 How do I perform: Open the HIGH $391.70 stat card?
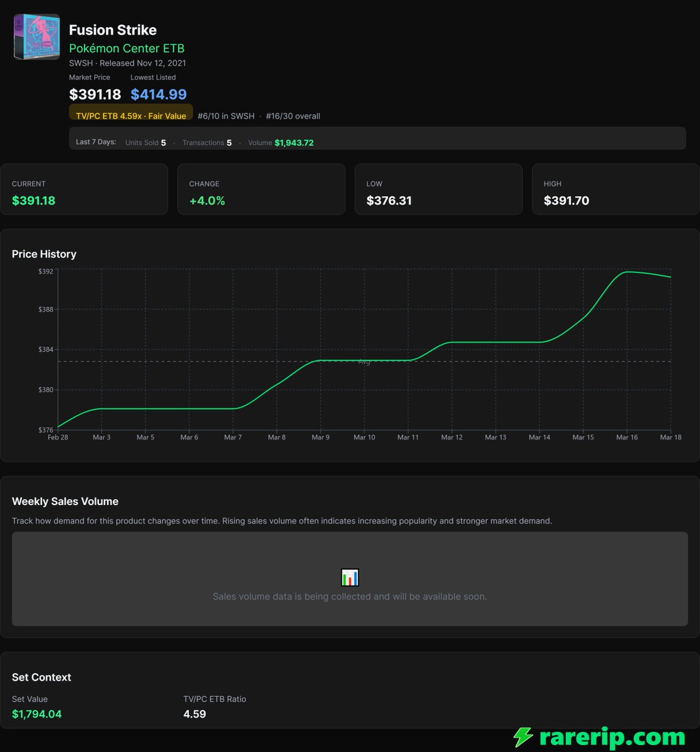[x=616, y=189]
